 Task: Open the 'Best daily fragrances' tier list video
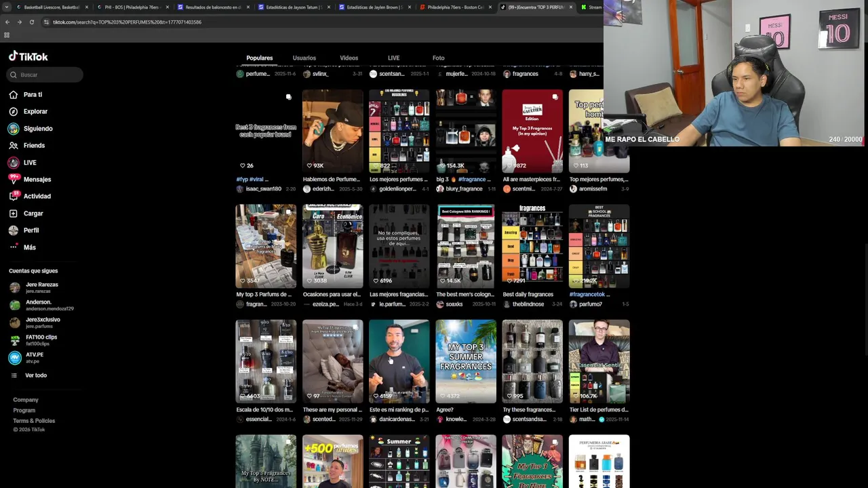tap(532, 246)
